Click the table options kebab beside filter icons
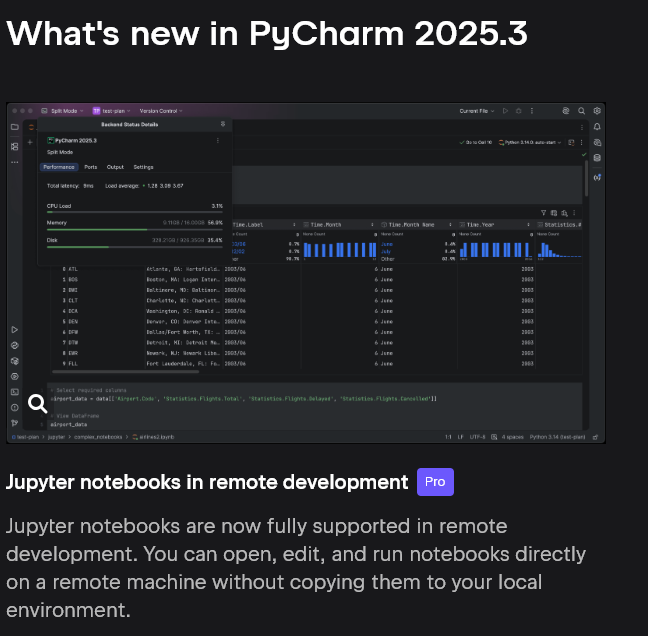The width and height of the screenshot is (648, 636). [574, 213]
